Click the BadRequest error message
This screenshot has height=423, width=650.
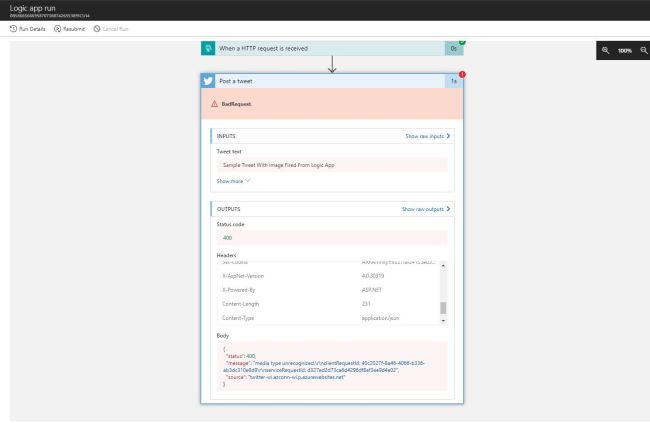[236, 104]
